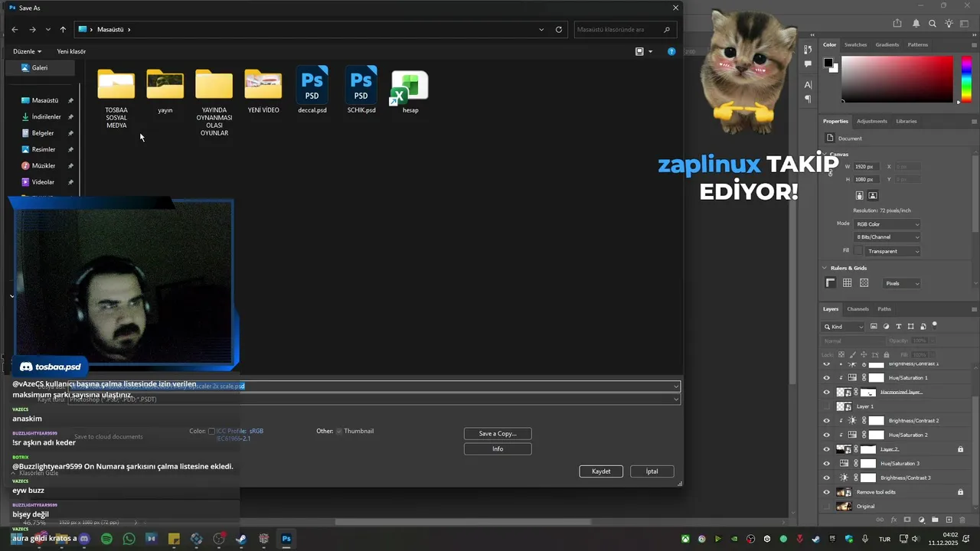Open the Pixels units dropdown

(x=902, y=283)
